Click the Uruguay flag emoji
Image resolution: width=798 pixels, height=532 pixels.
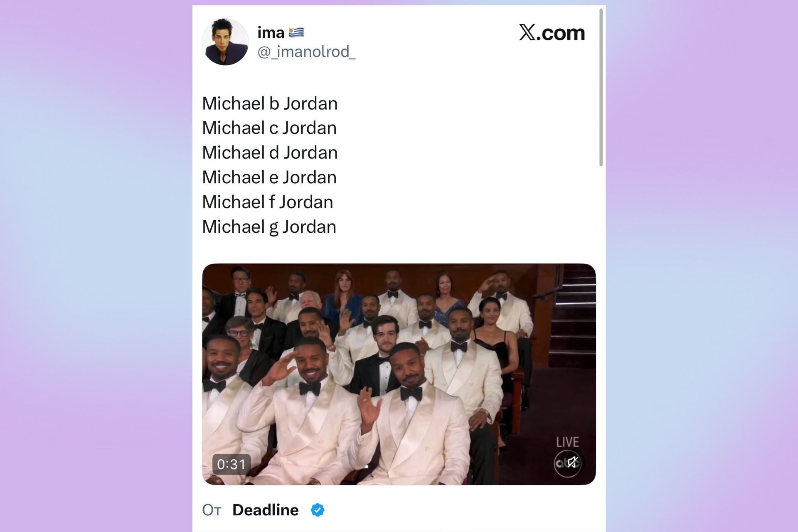tap(296, 32)
